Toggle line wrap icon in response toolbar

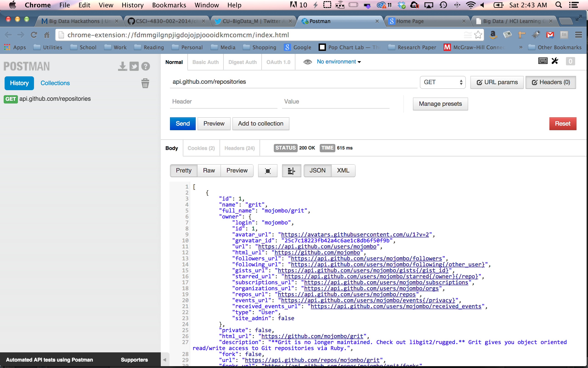click(291, 171)
